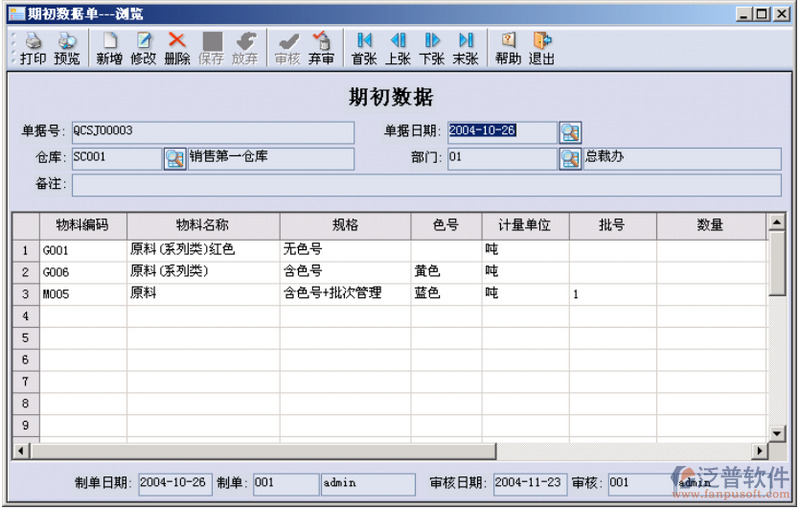Click the horizontal scrollbar right arrow
Viewport: 800px width, 510px height.
760,449
